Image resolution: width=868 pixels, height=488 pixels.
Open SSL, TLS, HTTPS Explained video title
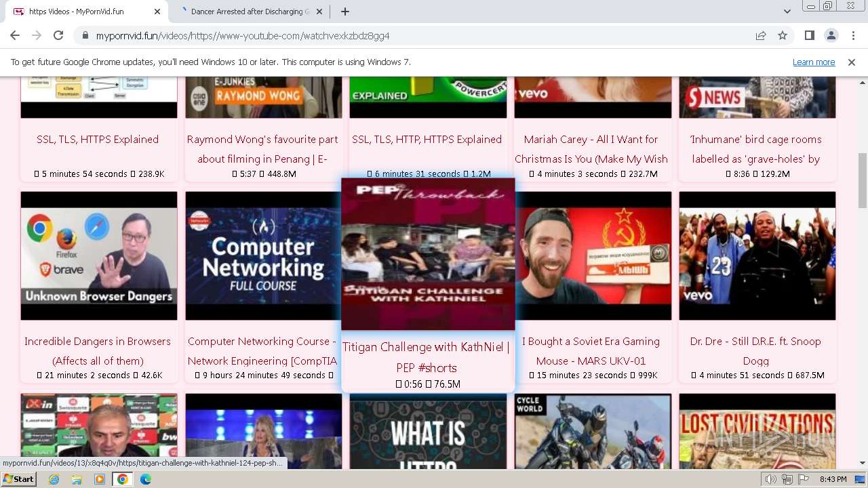tap(98, 139)
